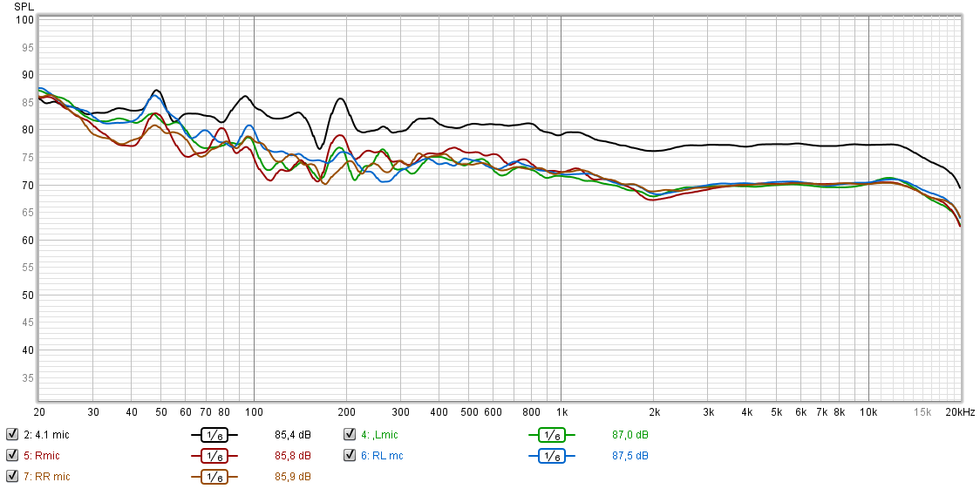980x489 pixels.
Task: Toggle the 7: RR mic checkbox
Action: click(x=11, y=477)
